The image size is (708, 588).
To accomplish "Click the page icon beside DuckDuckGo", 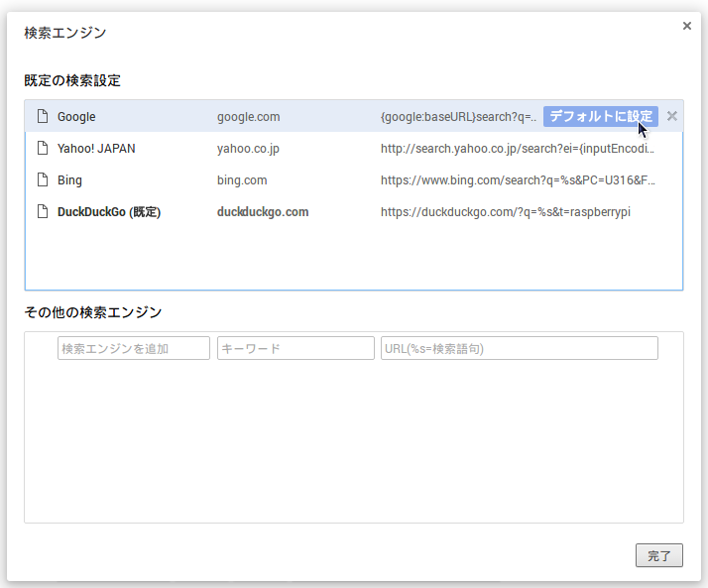I will [x=43, y=211].
